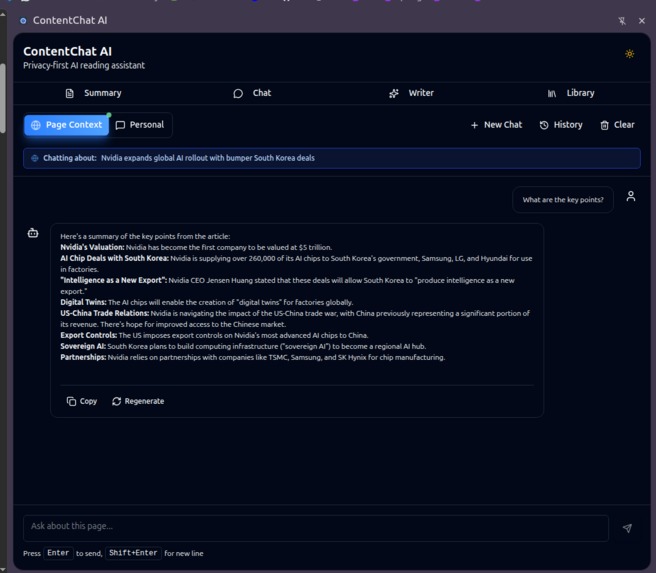Click the ContentChat AI panel title icon

click(x=23, y=20)
